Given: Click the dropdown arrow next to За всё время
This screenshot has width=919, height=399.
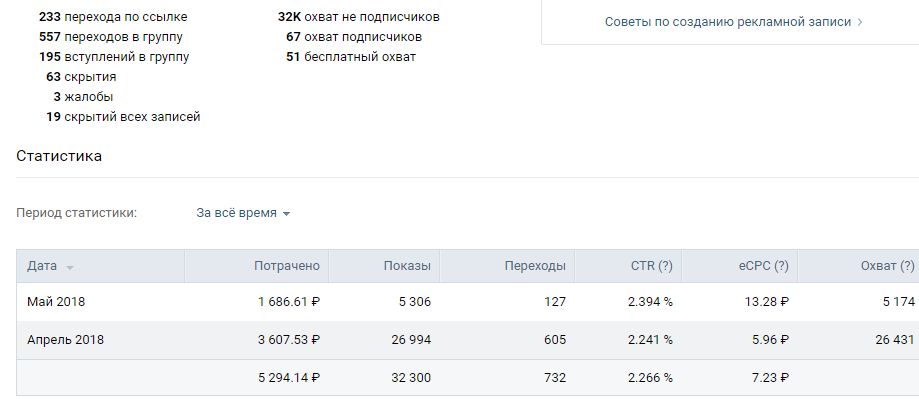Looking at the screenshot, I should point(286,214).
